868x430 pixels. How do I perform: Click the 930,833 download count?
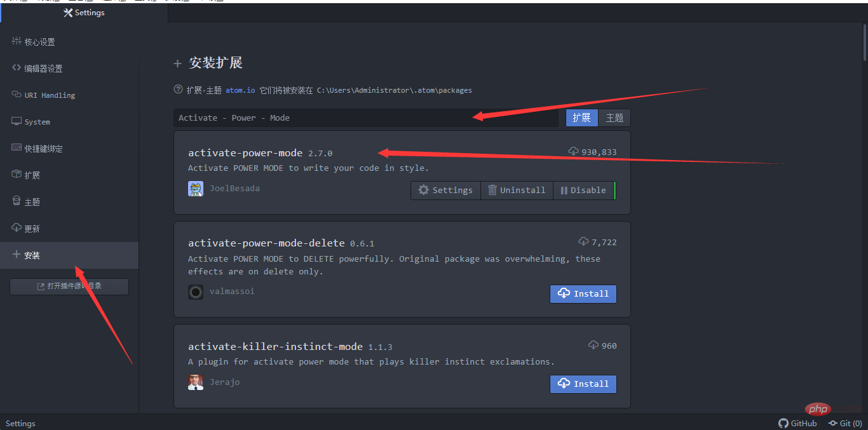click(599, 152)
